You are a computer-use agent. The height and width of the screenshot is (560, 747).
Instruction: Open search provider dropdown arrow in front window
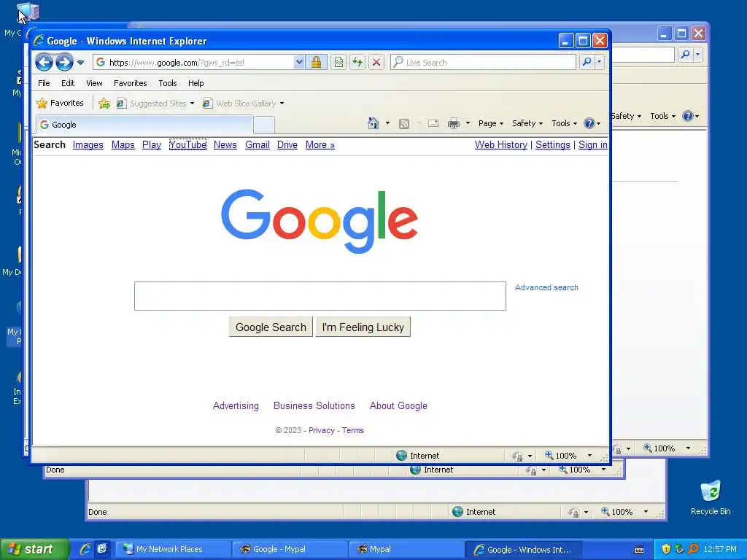[600, 63]
